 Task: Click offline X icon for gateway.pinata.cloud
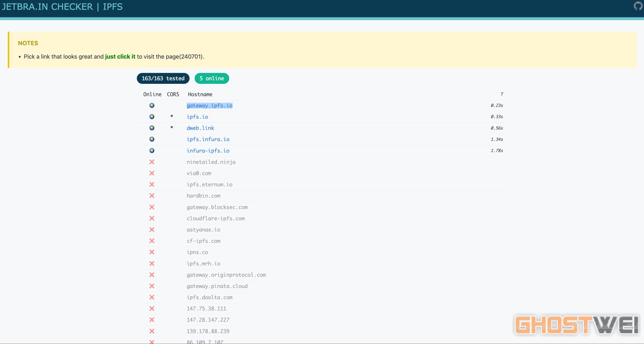(x=152, y=286)
